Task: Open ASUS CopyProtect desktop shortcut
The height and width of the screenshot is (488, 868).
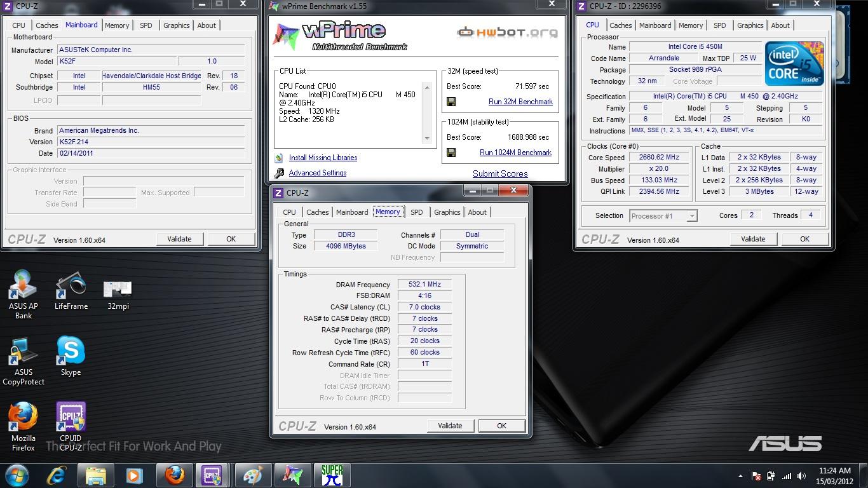Action: tap(24, 361)
